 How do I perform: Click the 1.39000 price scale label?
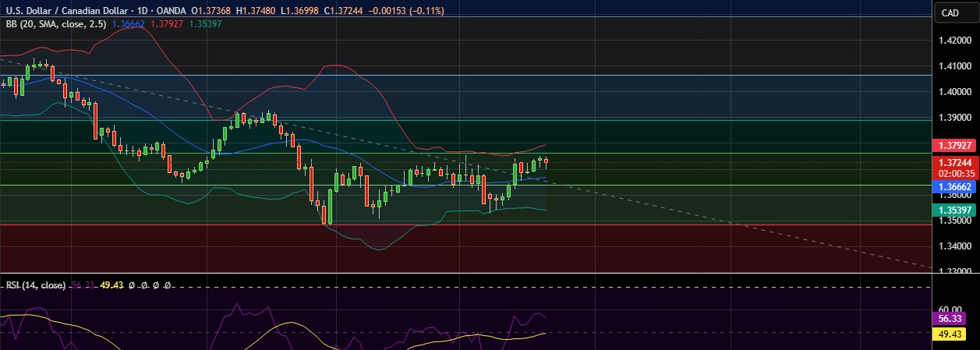(x=956, y=118)
